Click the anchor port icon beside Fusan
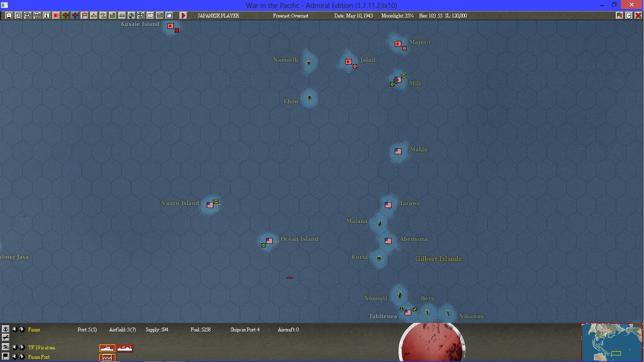 [x=5, y=329]
